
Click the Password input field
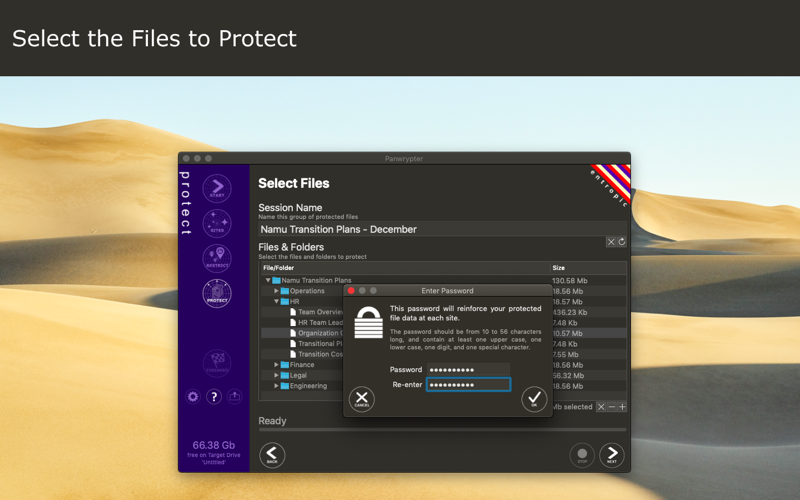pyautogui.click(x=468, y=369)
